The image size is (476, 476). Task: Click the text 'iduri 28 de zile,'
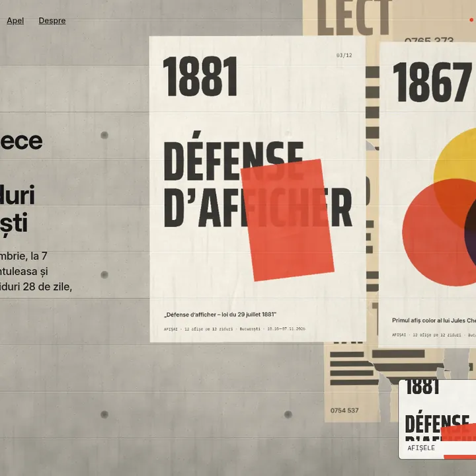tap(36, 286)
